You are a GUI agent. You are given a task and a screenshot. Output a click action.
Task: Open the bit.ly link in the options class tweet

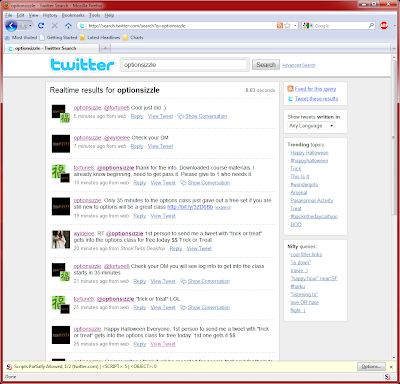pos(190,207)
